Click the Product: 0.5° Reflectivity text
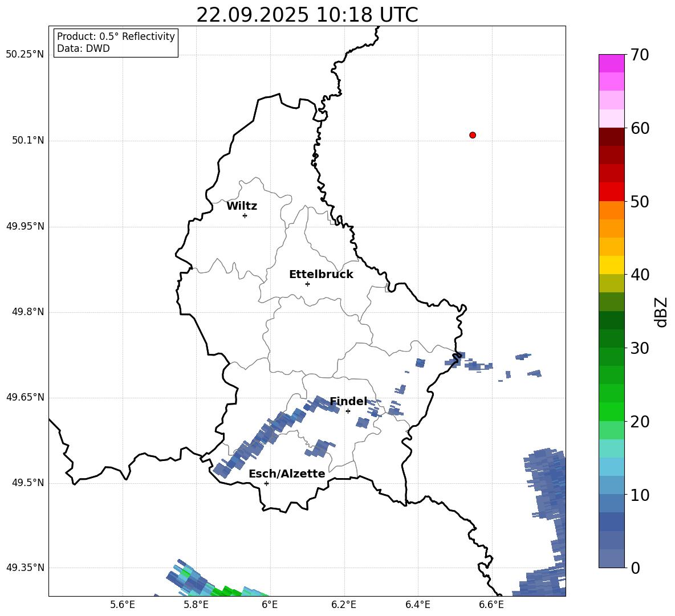Screen dimensions: 675x616 pos(116,36)
